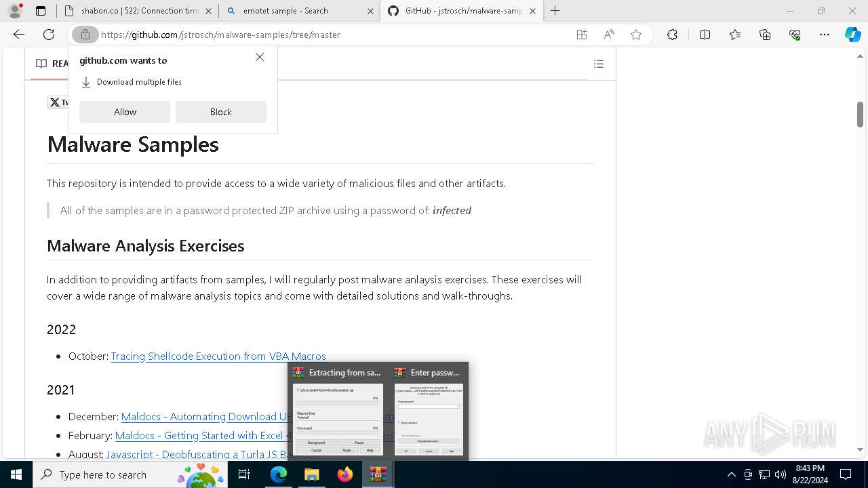Select the Extracting from samples WinRAR thumbnail
This screenshot has width=868, height=488.
[338, 411]
